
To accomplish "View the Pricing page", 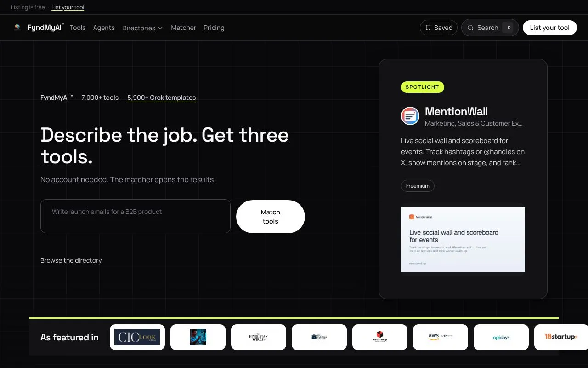I will (214, 28).
